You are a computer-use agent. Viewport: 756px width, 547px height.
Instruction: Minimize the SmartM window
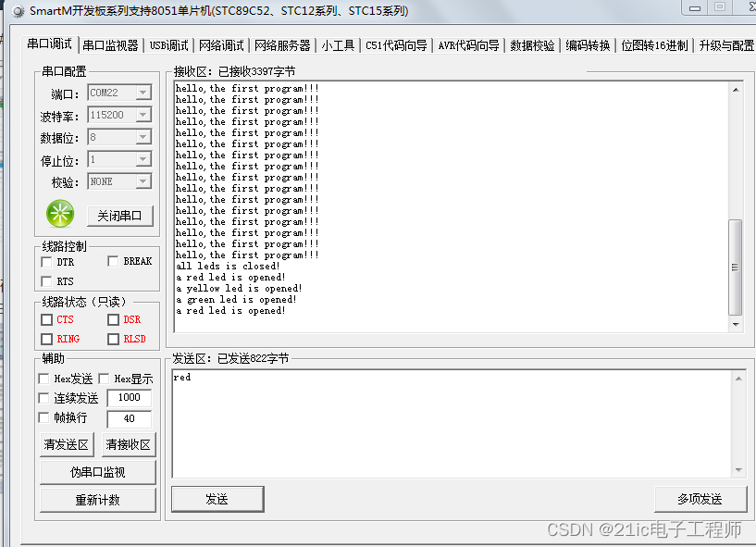tap(695, 7)
